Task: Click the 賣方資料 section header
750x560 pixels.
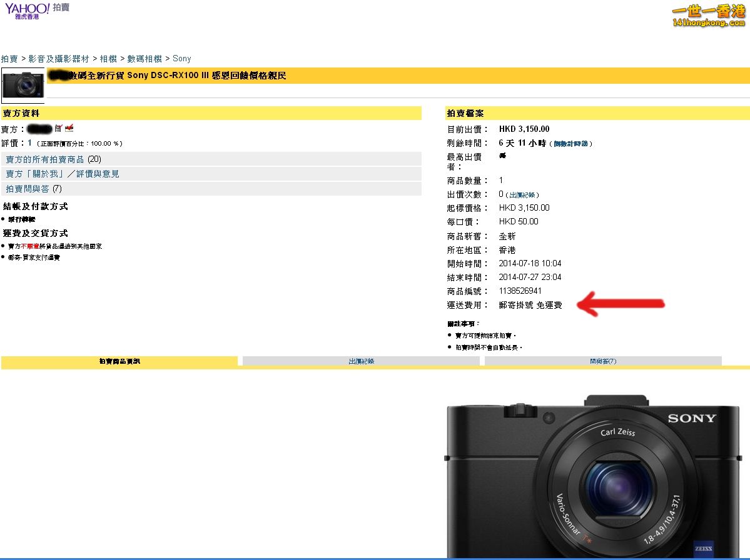Action: [x=211, y=113]
